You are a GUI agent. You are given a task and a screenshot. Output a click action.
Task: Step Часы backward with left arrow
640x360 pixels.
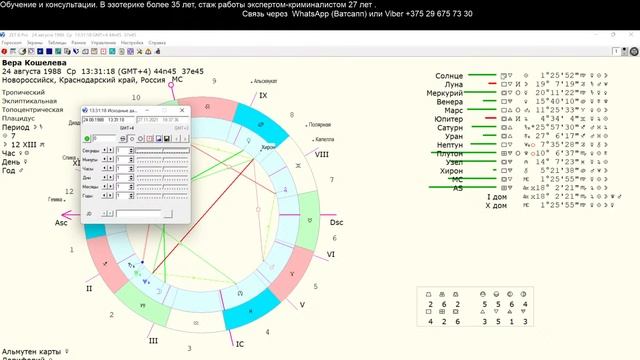104,169
